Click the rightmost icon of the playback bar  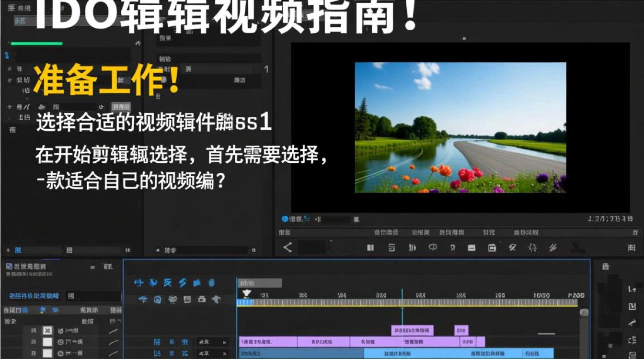(632, 248)
